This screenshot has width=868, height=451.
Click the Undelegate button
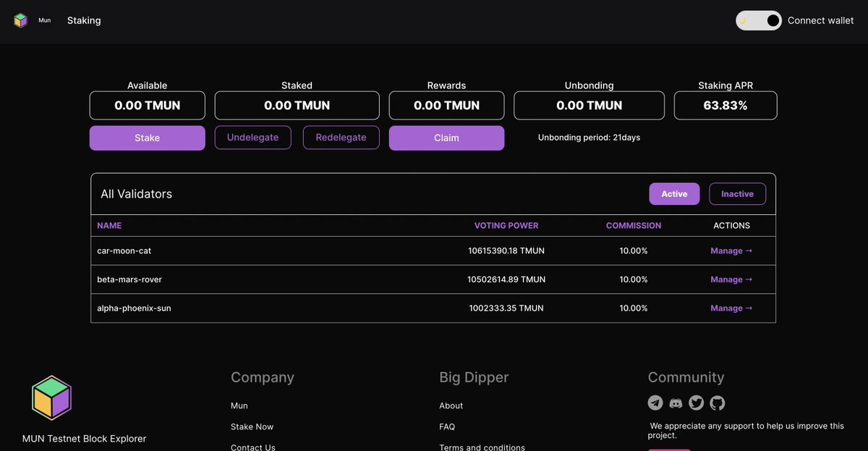click(252, 138)
